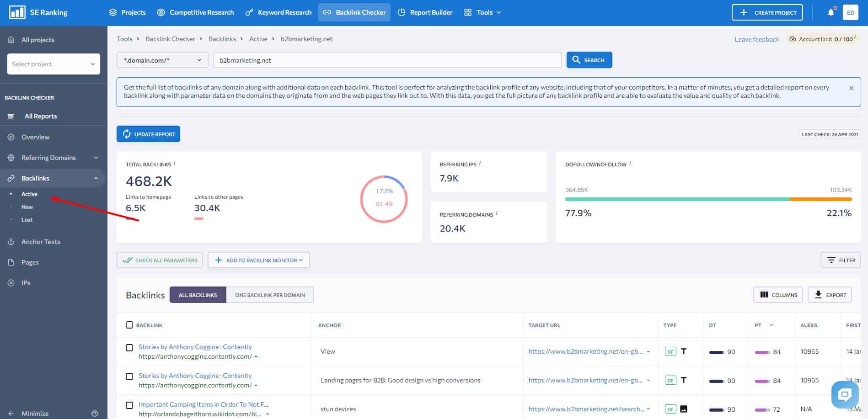Tick the checkbox for anchor View row

(x=129, y=348)
